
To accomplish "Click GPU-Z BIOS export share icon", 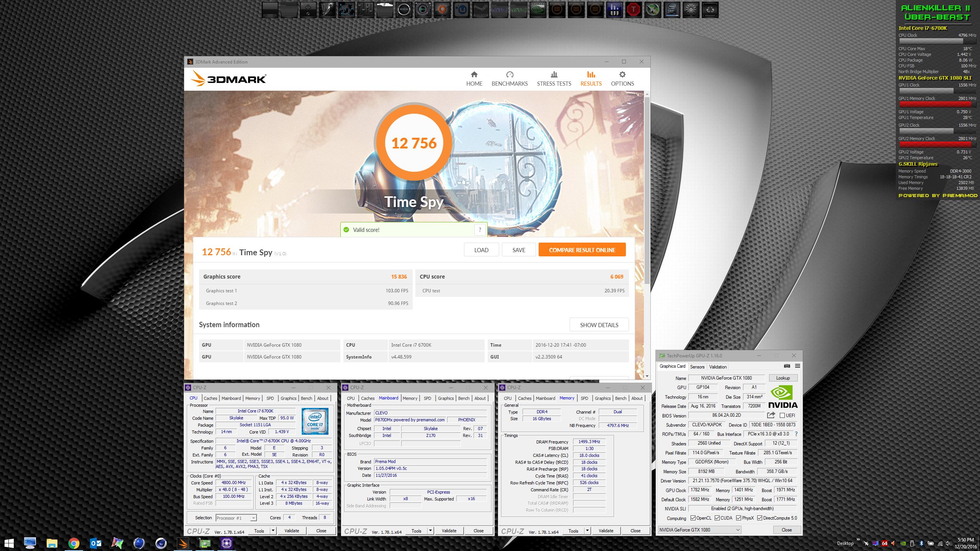I will pyautogui.click(x=771, y=415).
